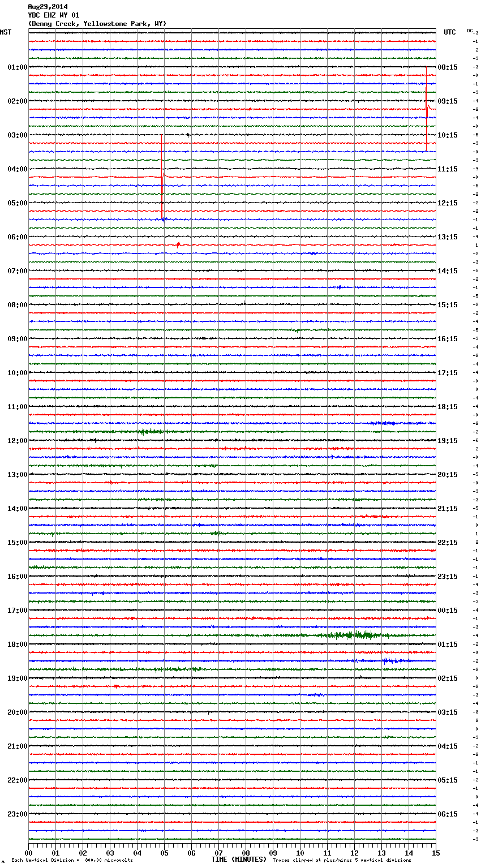The image size is (481, 868).
Task: Click the 09:00 MST time label
Action: 17,339
